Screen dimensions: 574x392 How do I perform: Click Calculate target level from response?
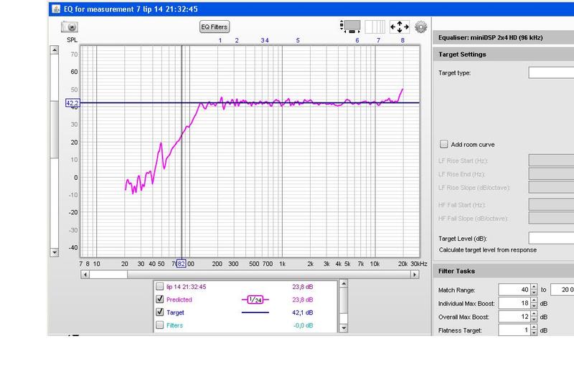487,249
